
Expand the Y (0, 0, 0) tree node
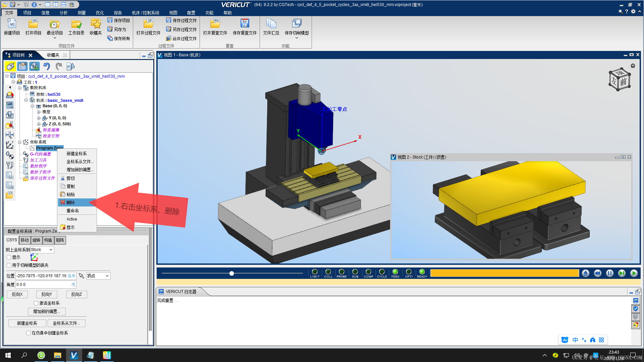point(39,118)
